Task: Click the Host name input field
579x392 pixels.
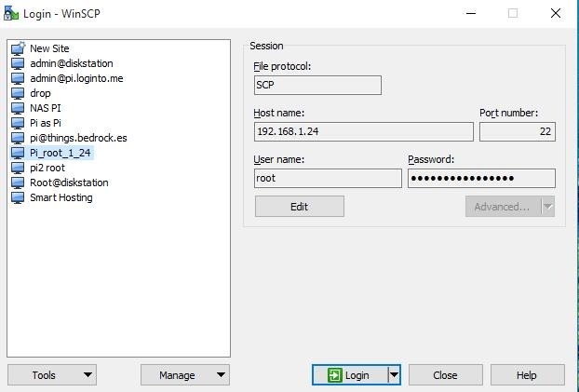Action: tap(363, 132)
